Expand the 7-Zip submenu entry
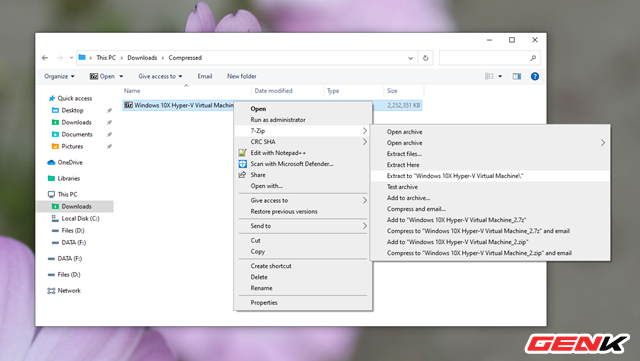Image resolution: width=640 pixels, height=361 pixels. [x=303, y=131]
